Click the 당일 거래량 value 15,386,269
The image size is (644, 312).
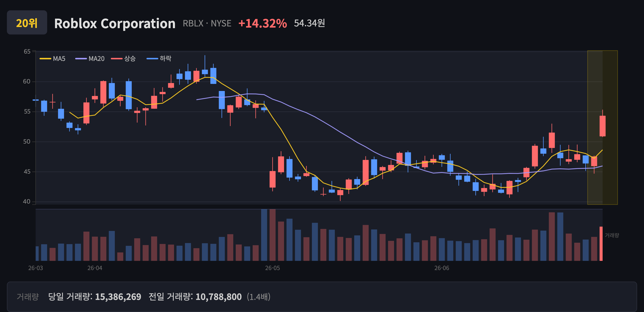pos(118,297)
